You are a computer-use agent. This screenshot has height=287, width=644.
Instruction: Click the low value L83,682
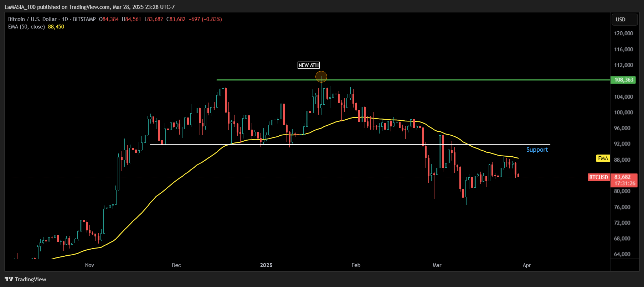pyautogui.click(x=154, y=19)
